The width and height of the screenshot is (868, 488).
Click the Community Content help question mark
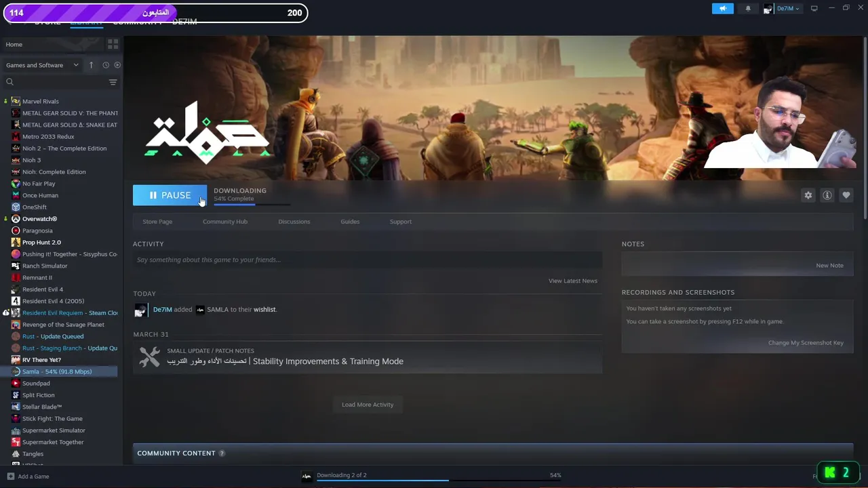(222, 453)
